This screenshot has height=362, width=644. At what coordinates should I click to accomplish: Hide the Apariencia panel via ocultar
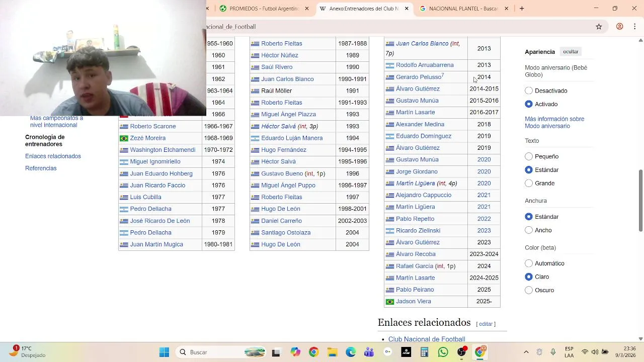(571, 52)
